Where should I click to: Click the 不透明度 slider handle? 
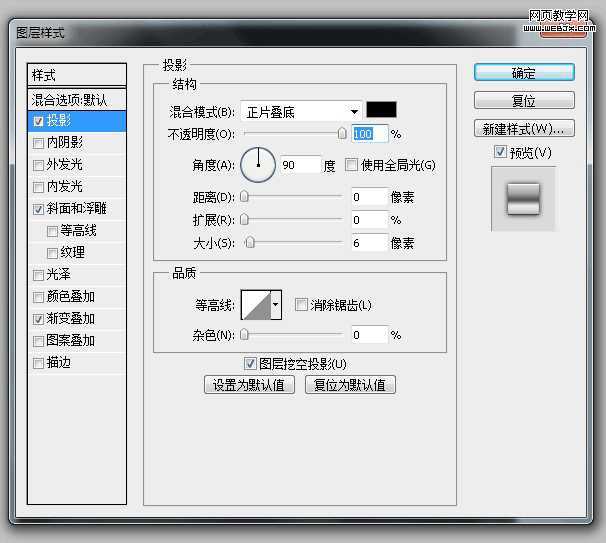click(342, 134)
